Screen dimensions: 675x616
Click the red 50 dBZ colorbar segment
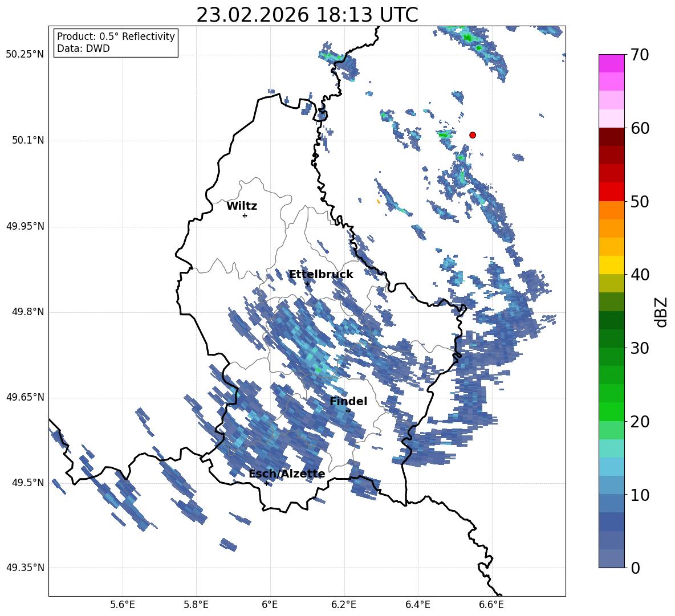[612, 192]
